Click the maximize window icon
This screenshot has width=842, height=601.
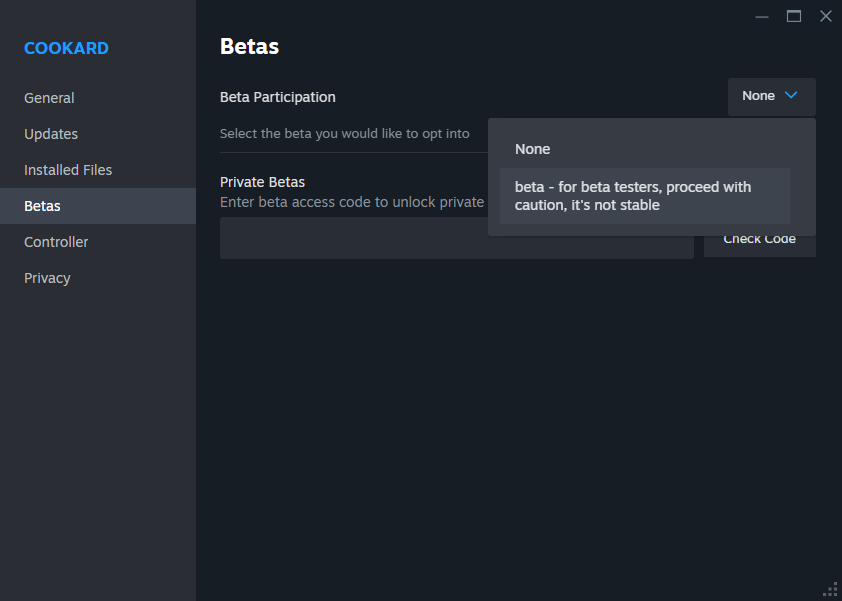[794, 16]
